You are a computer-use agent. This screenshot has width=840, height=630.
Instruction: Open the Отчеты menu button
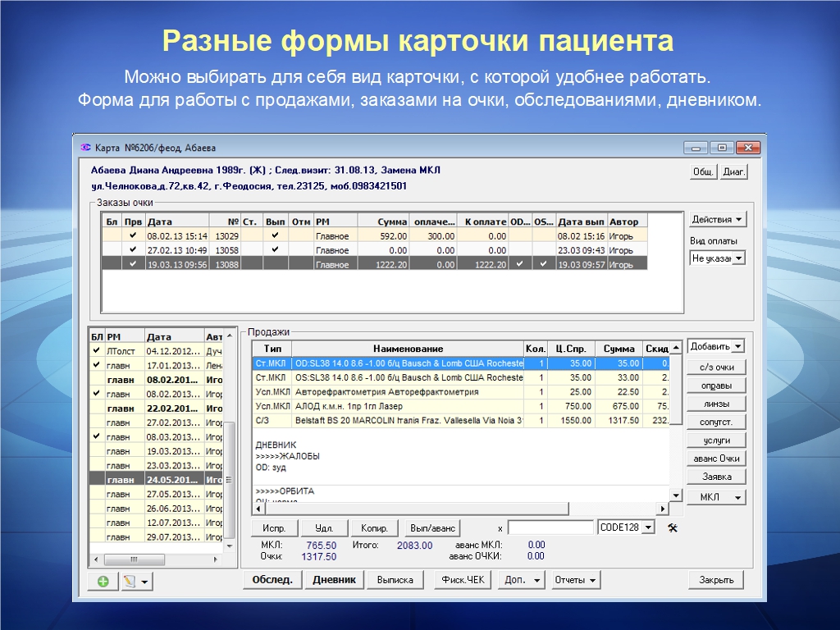[x=576, y=580]
